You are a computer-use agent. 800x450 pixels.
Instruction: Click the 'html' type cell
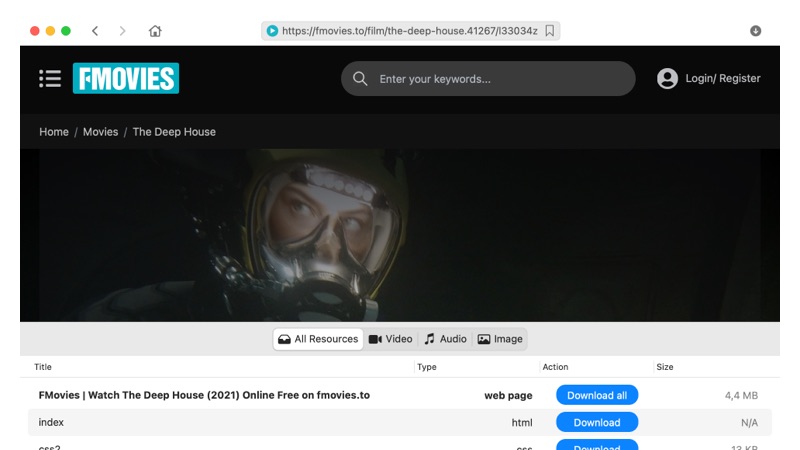(522, 422)
